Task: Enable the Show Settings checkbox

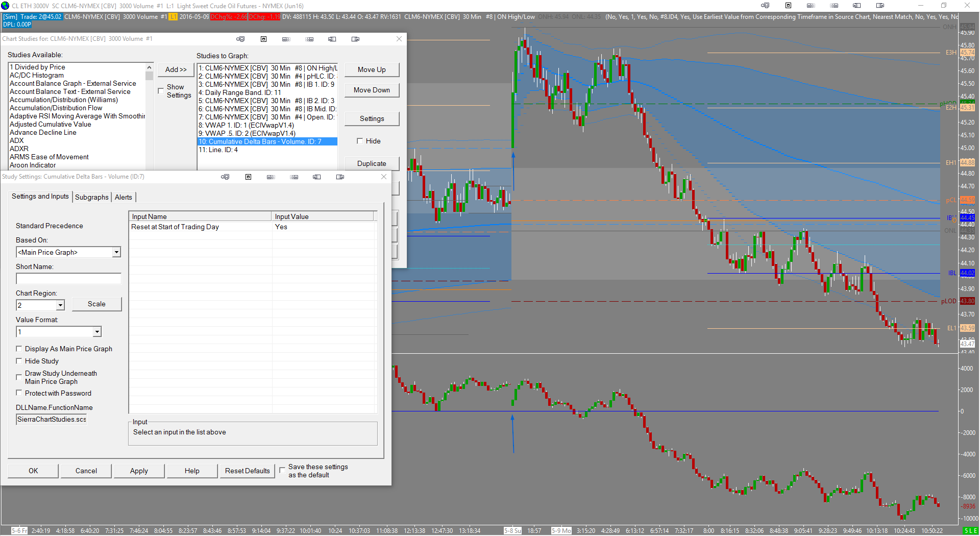Action: [x=161, y=91]
